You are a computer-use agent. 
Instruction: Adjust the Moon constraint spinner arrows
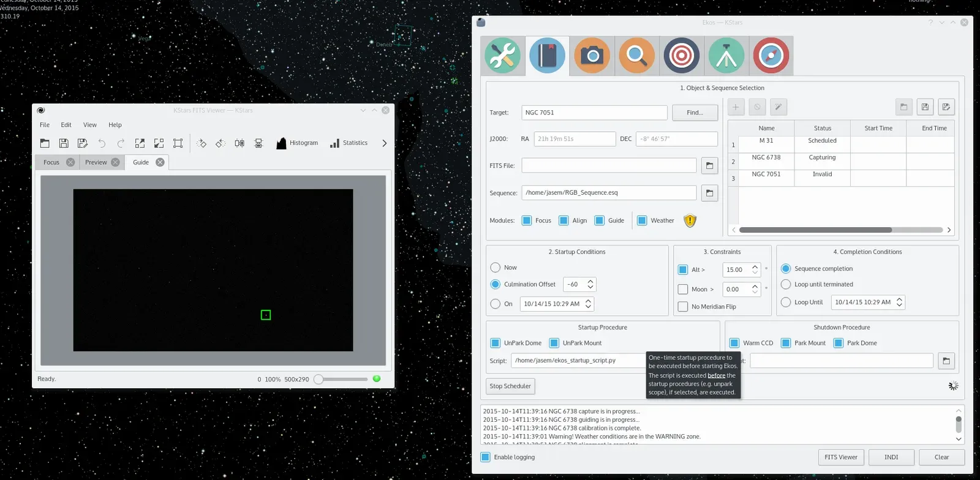coord(755,289)
